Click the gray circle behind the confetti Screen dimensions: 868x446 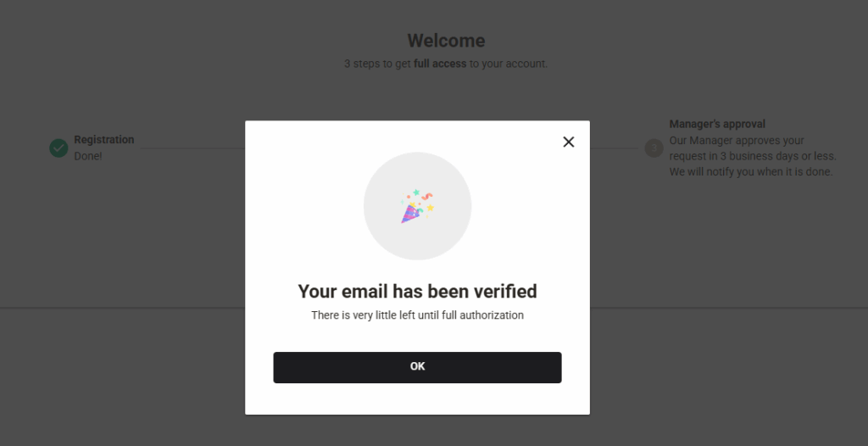click(417, 206)
